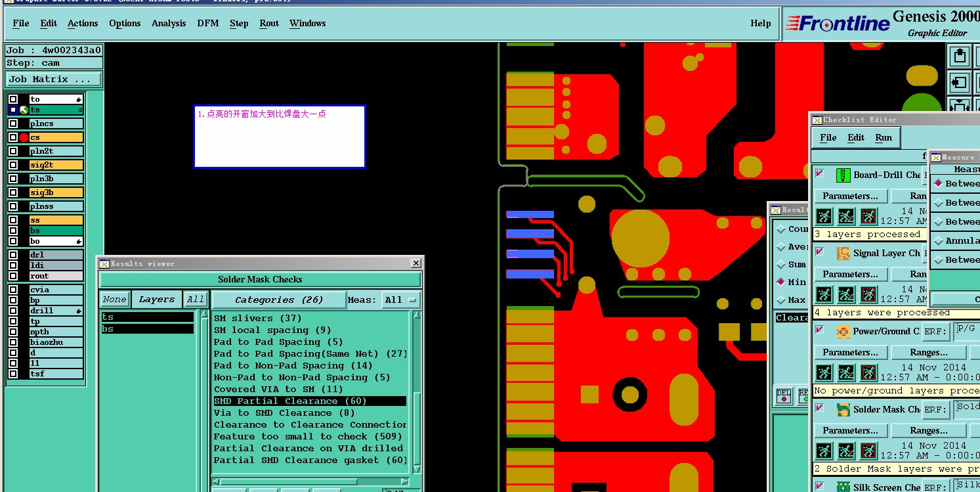Image resolution: width=980 pixels, height=492 pixels.
Task: Run Board-Drill check first runner icon
Action: point(824,216)
